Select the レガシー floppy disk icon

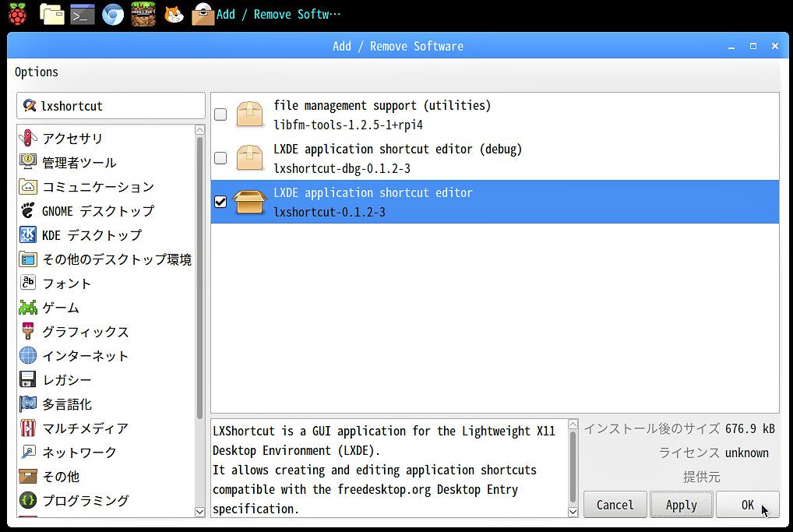(28, 379)
